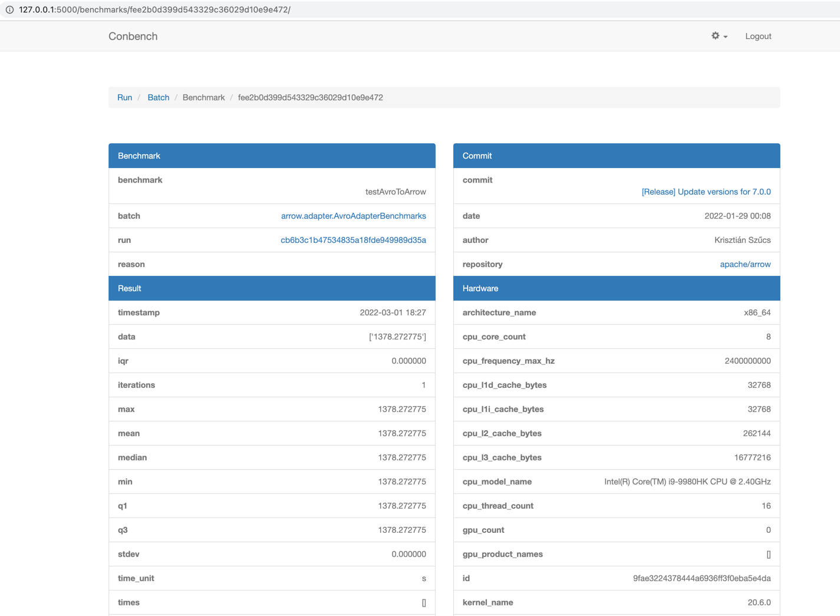This screenshot has width=840, height=616.
Task: Open the settings gear menu
Action: click(715, 36)
